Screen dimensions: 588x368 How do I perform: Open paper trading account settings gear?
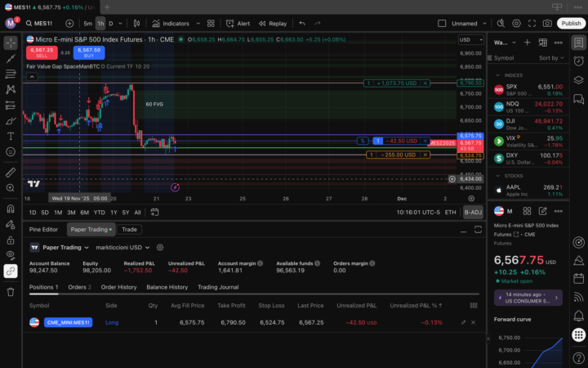point(159,247)
